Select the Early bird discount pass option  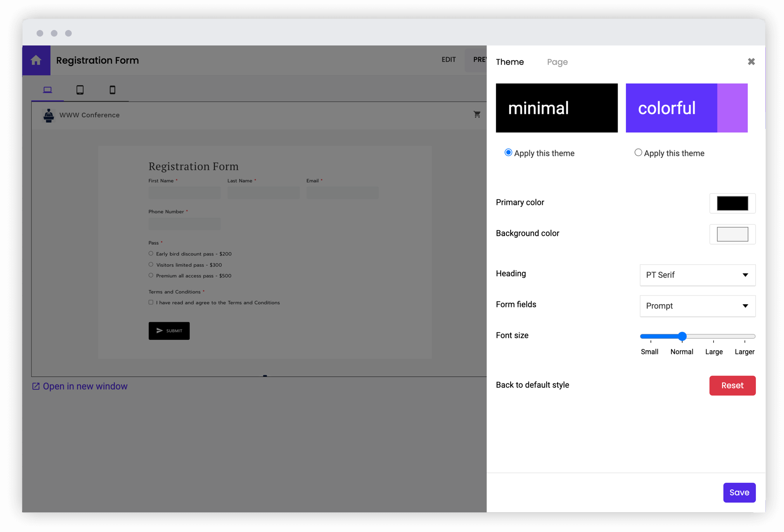click(151, 253)
